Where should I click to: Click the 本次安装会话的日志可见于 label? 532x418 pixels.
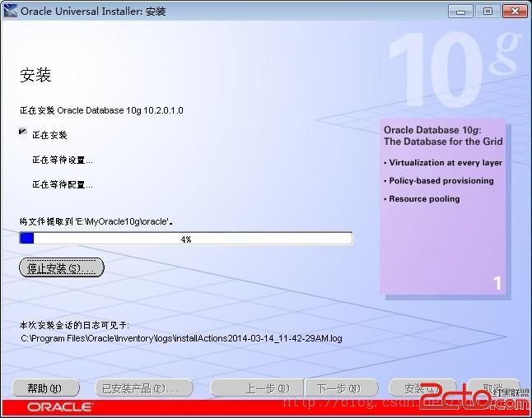pos(74,325)
